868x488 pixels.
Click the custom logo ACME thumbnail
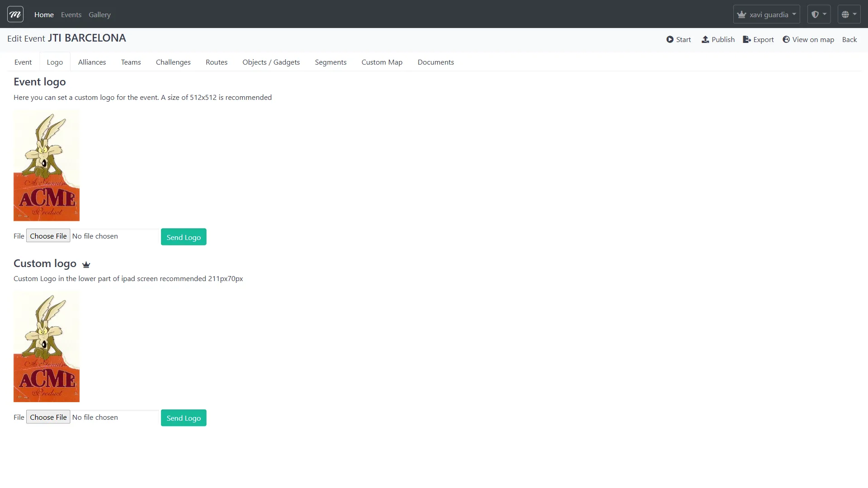[x=47, y=347]
